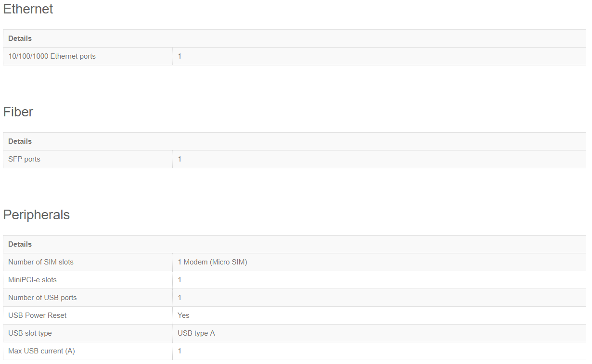Click the Details header in Peripherals table

20,244
